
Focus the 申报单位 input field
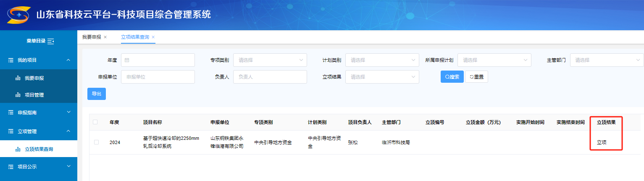coord(158,77)
